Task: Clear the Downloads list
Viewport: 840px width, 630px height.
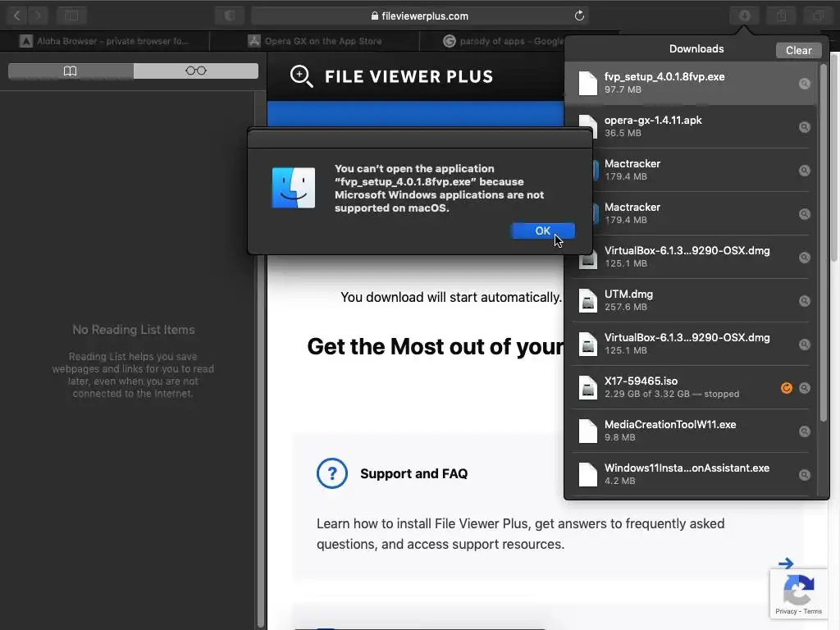Action: tap(798, 50)
